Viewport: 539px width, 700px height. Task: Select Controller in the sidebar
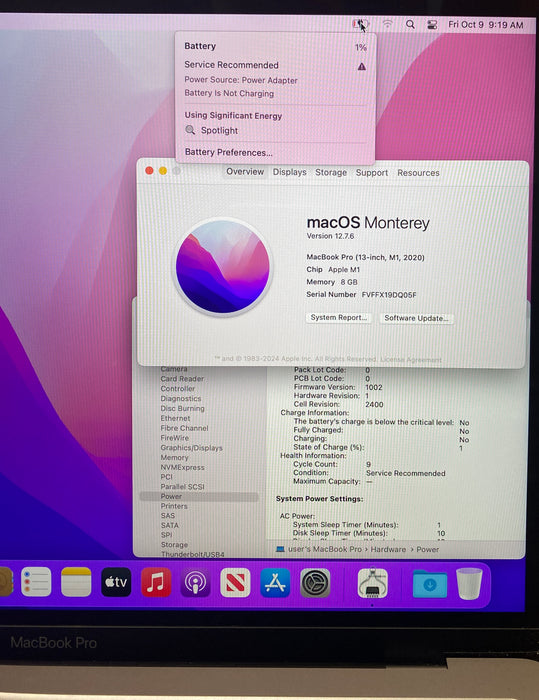(x=178, y=388)
